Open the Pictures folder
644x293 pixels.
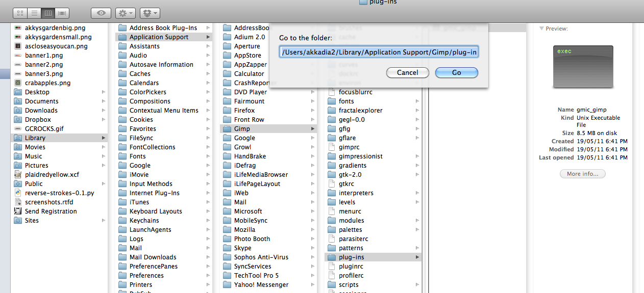tap(37, 166)
